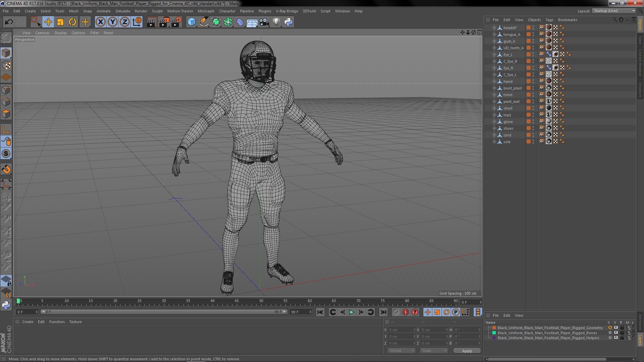
Task: Open the World coordinate dropdown
Action: click(x=401, y=351)
